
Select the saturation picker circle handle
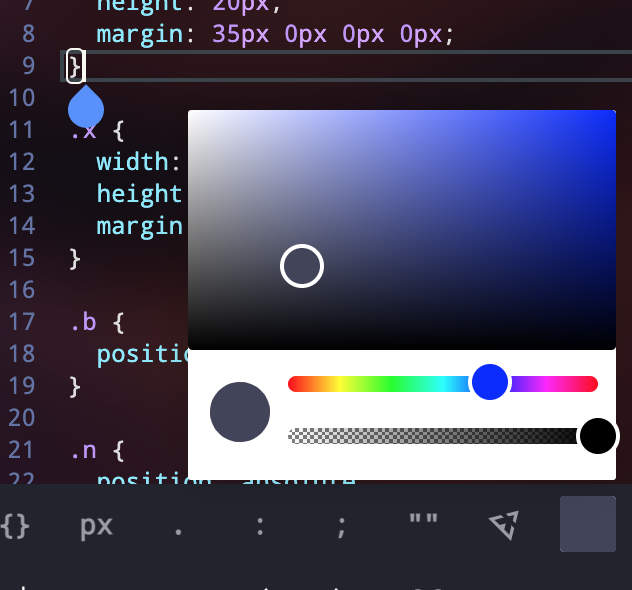point(302,266)
